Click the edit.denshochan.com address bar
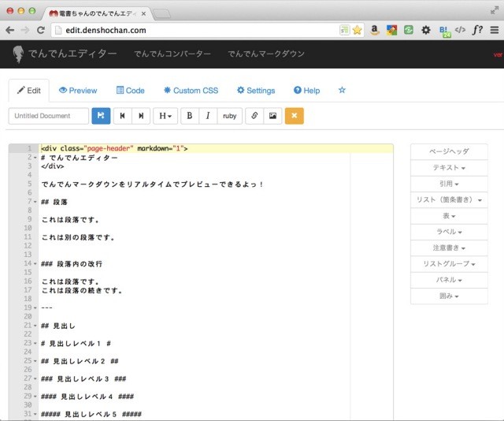Screen dimensions: 504x421 [x=193, y=30]
